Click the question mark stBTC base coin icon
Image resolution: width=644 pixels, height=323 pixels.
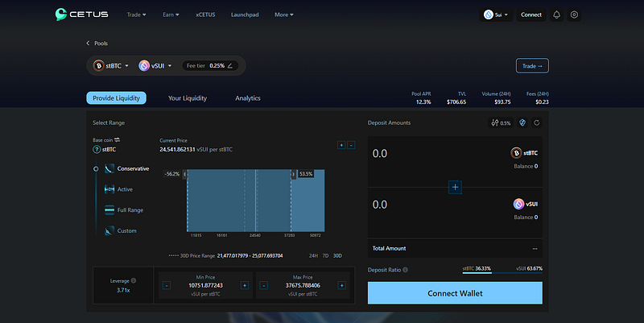pos(97,150)
